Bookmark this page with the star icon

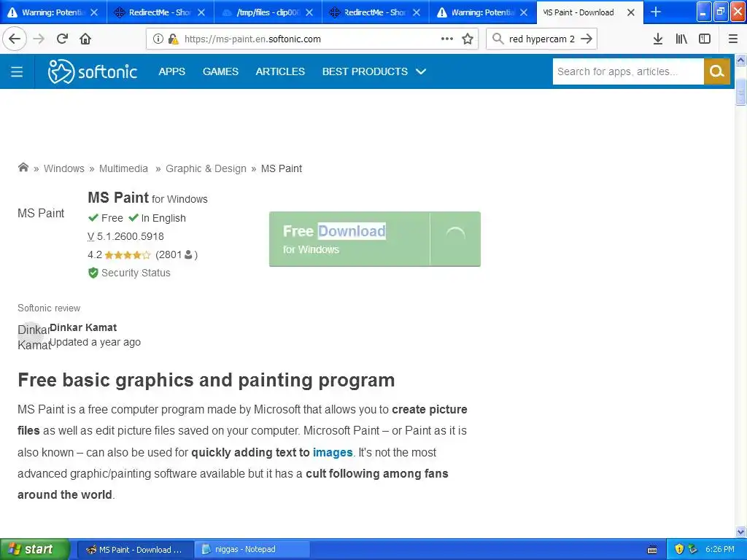(x=468, y=39)
